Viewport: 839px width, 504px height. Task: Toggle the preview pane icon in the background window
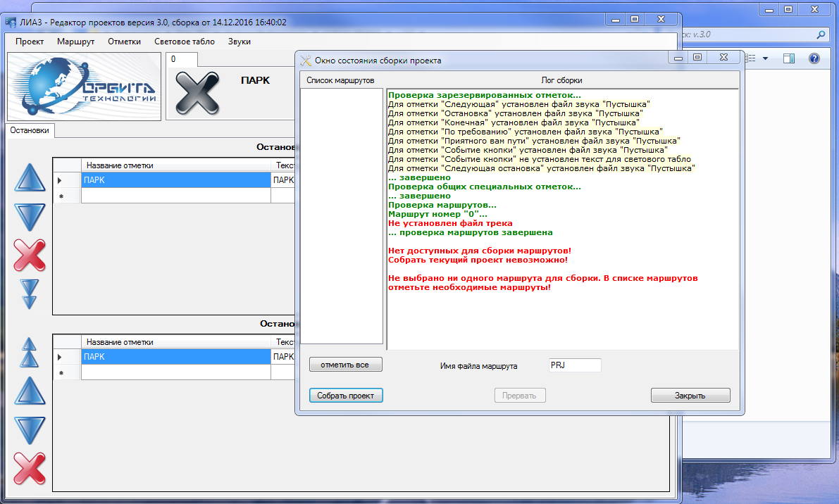pyautogui.click(x=788, y=58)
